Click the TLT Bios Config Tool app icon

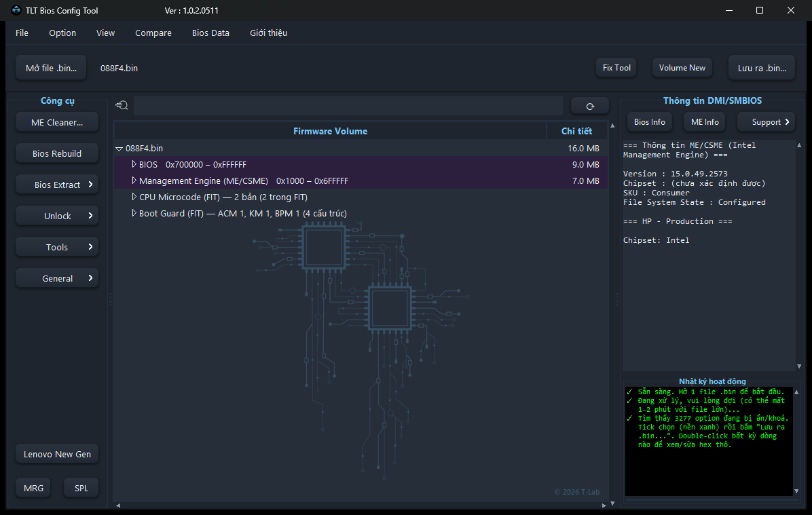16,9
